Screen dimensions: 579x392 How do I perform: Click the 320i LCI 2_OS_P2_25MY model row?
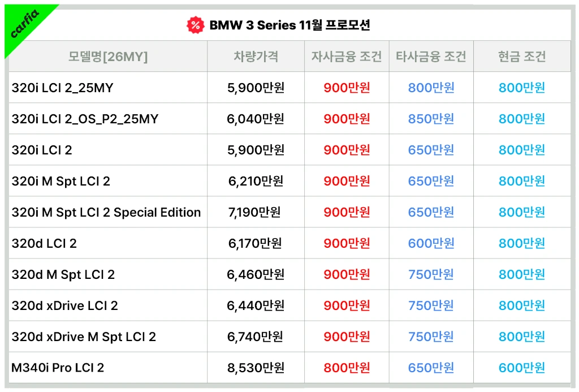click(85, 119)
